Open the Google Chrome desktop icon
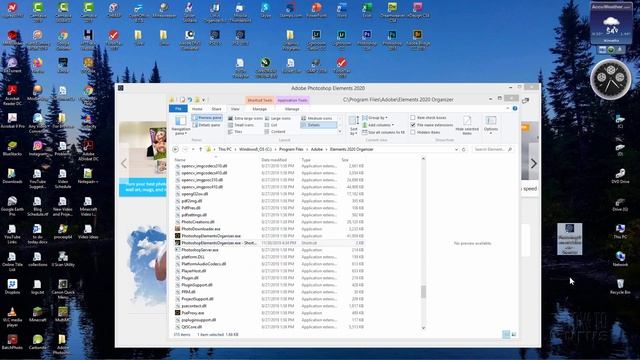640x360 pixels. (63, 40)
